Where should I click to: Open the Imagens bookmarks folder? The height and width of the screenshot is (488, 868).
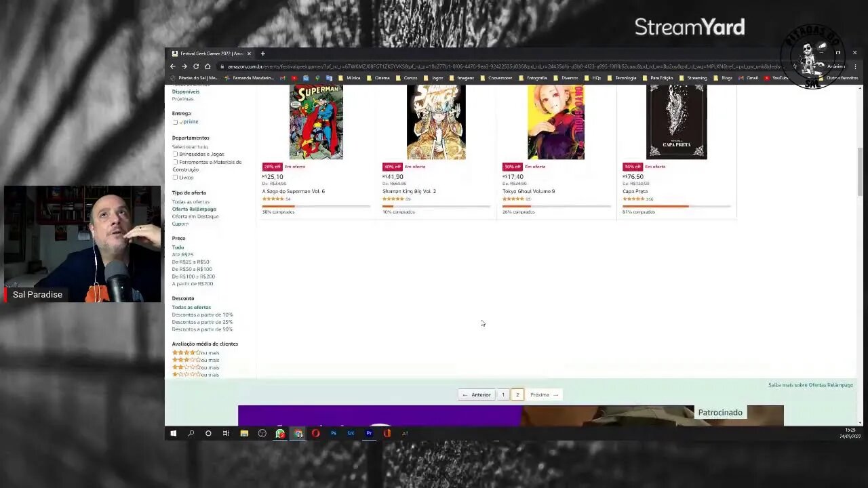tap(462, 78)
